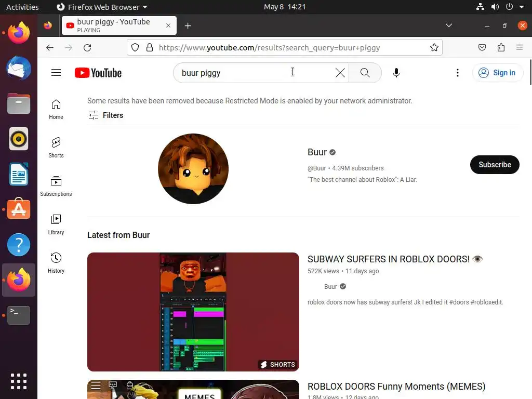Open the Buur channel name link
This screenshot has height=399, width=532.
[317, 152]
